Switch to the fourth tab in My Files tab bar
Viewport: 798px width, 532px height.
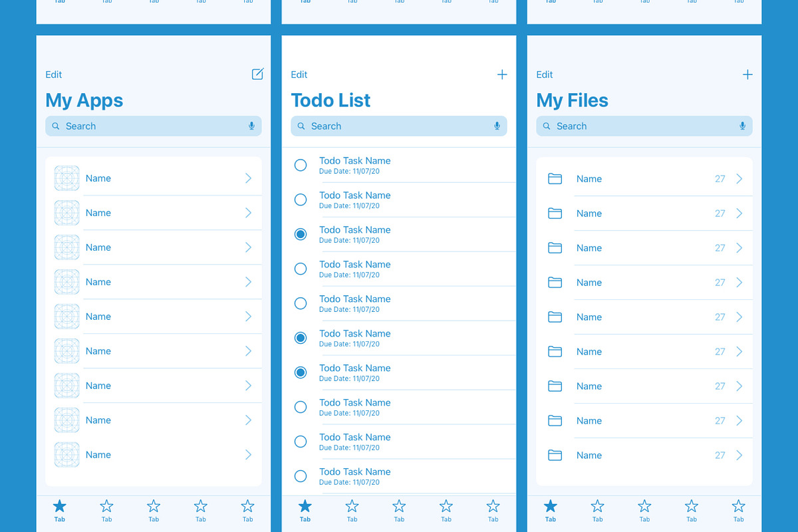click(692, 511)
